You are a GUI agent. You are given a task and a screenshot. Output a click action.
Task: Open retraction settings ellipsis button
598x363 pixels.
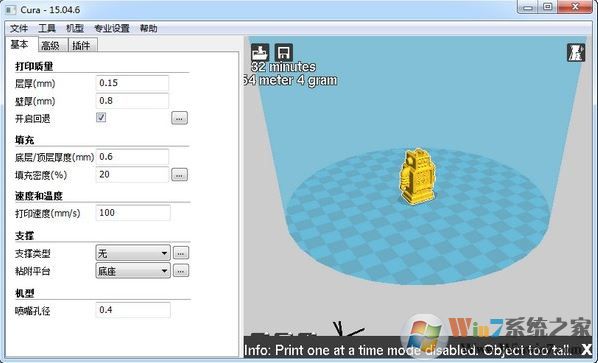179,118
